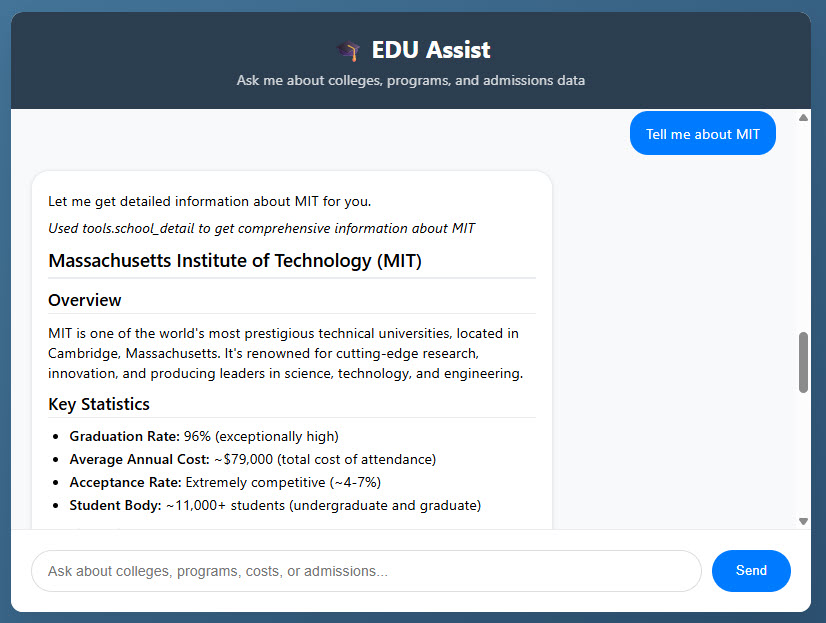Click the MIT overview paragraph text
Viewport: 826px width, 623px height.
285,353
